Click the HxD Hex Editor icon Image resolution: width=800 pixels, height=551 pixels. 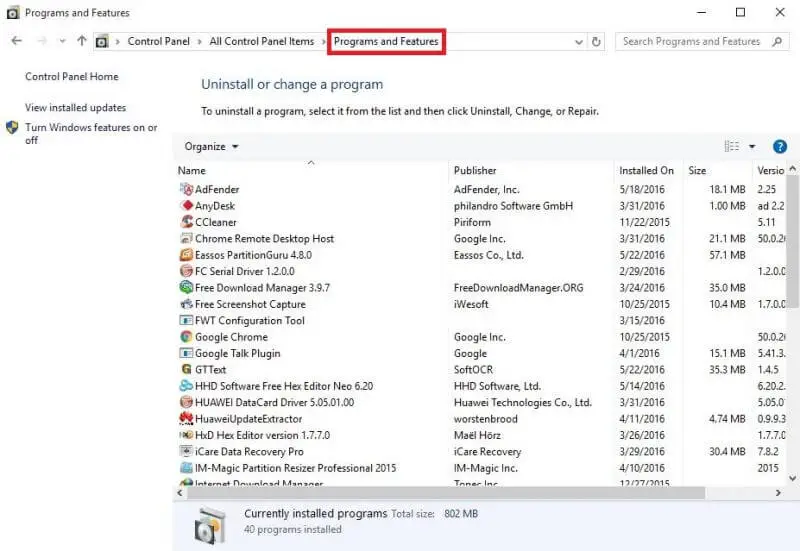[x=186, y=435]
